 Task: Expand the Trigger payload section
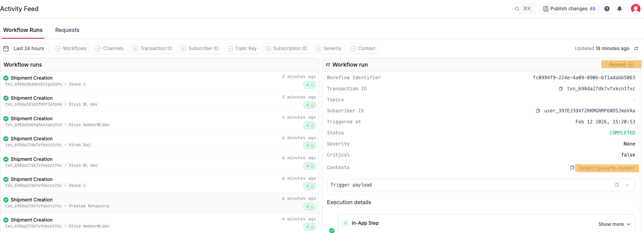click(627, 185)
